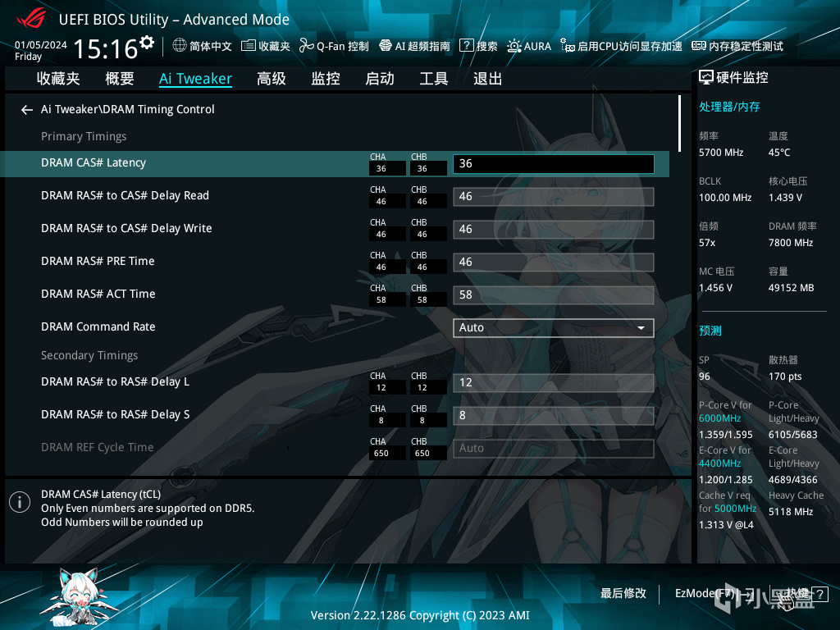Click the 搜索 search label
Screen dimensions: 840x630
[x=487, y=46]
